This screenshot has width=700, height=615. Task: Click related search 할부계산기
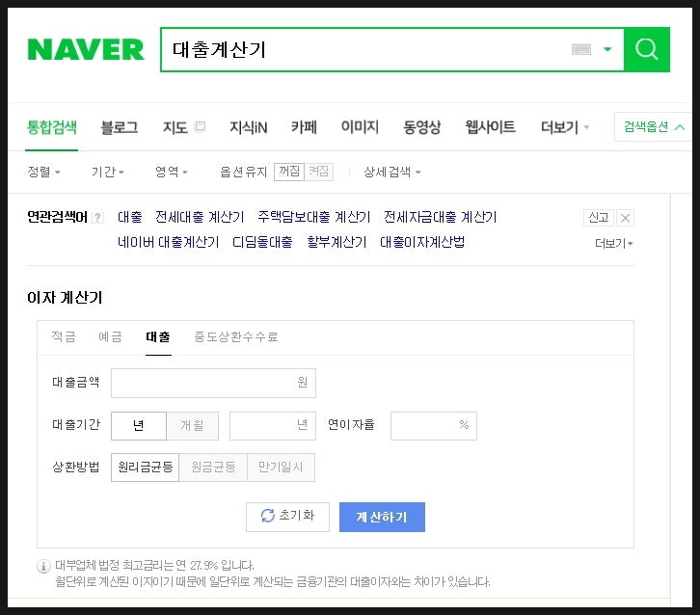[337, 242]
